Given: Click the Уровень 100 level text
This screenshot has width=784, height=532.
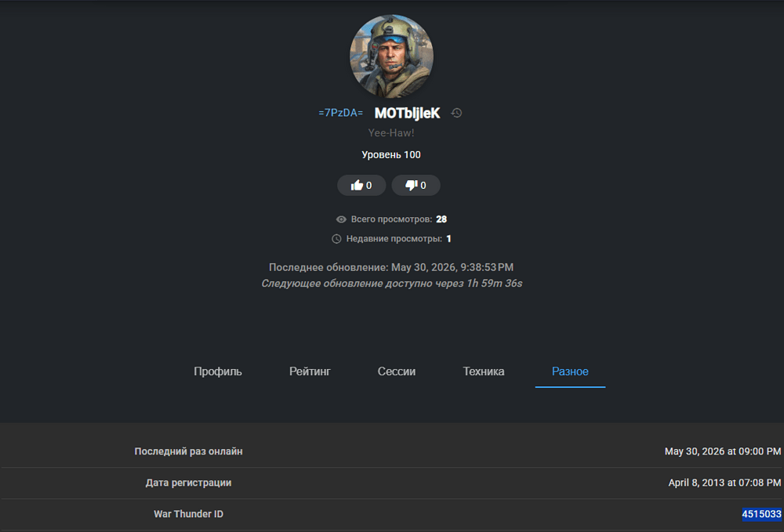Looking at the screenshot, I should click(x=391, y=155).
